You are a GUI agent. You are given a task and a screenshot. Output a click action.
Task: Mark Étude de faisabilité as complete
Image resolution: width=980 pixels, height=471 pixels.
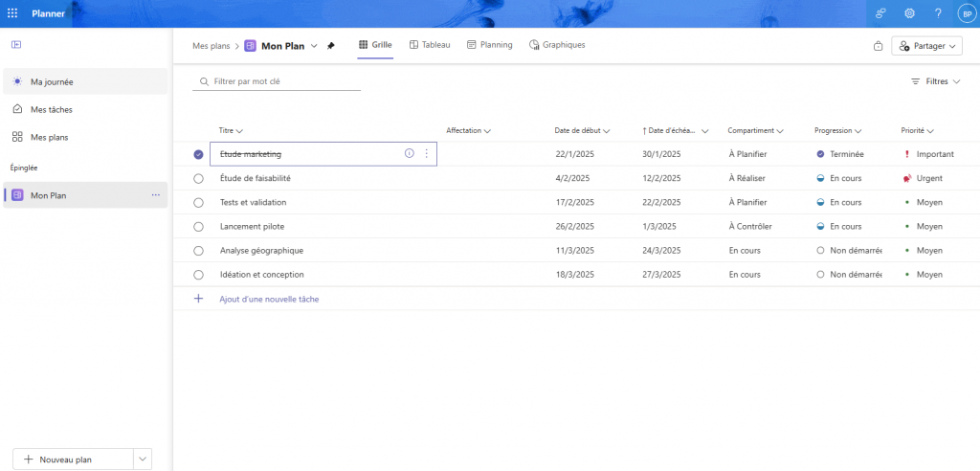click(198, 178)
